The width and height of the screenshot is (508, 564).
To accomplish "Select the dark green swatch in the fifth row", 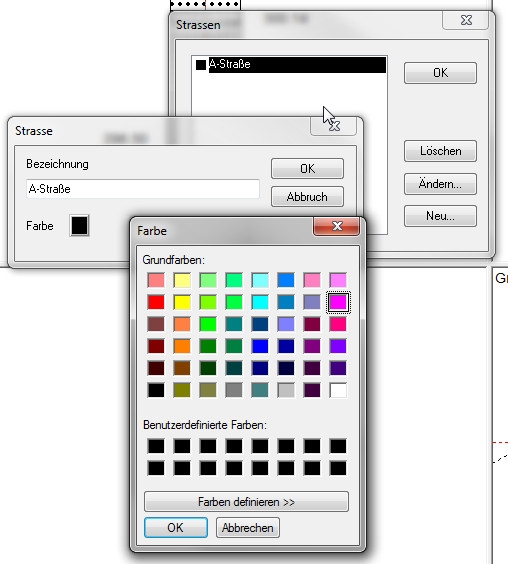I will click(x=208, y=368).
